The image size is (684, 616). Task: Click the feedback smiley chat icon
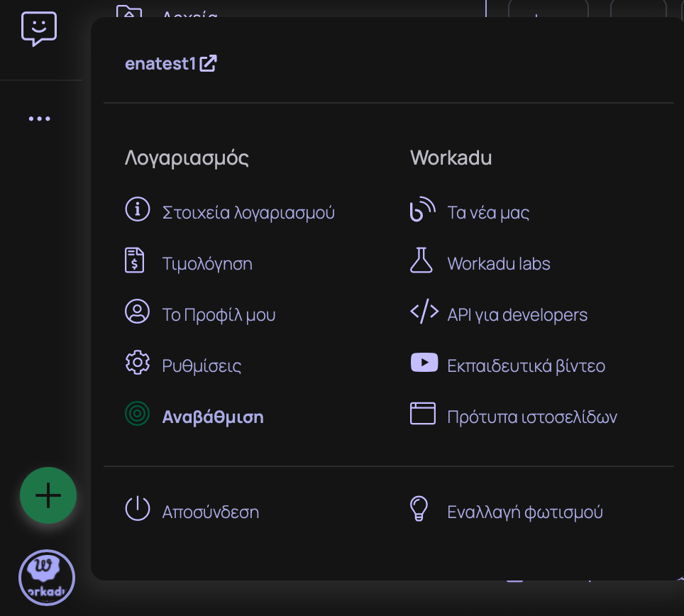[x=39, y=29]
